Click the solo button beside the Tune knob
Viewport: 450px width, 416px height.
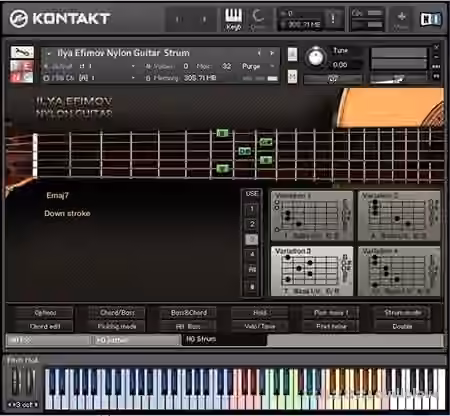[x=292, y=54]
